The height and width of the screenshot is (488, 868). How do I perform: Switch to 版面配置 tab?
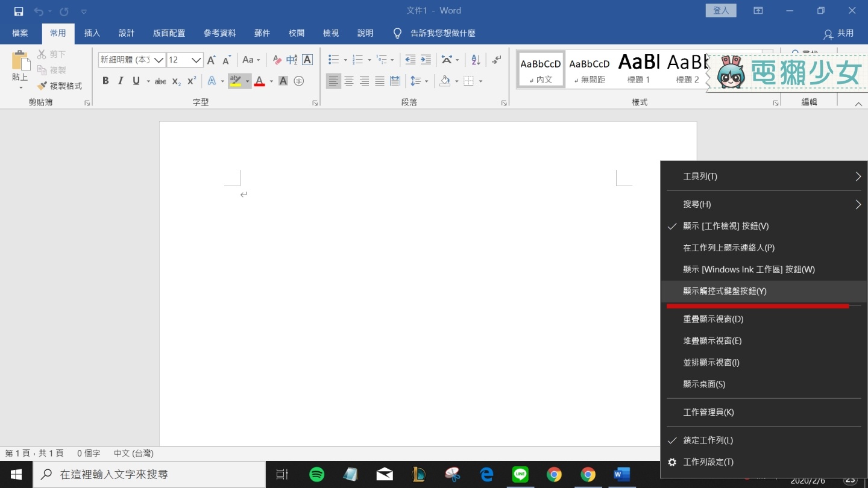[x=169, y=33]
